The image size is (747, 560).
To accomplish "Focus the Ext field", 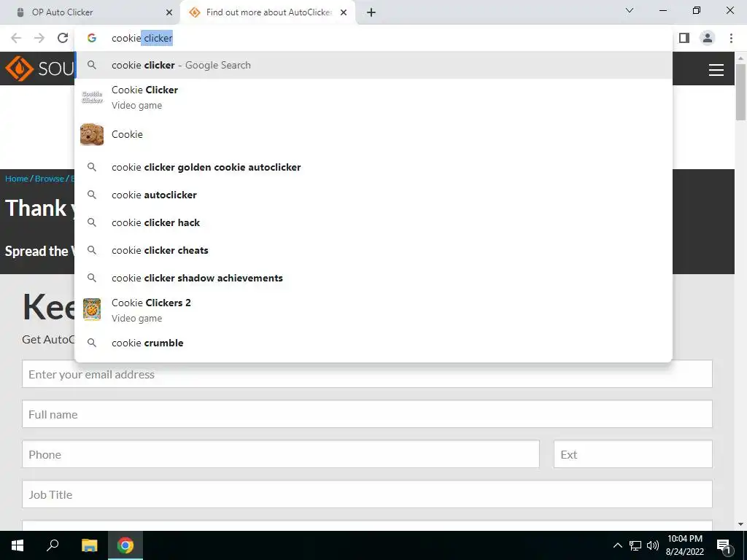I will tap(633, 454).
